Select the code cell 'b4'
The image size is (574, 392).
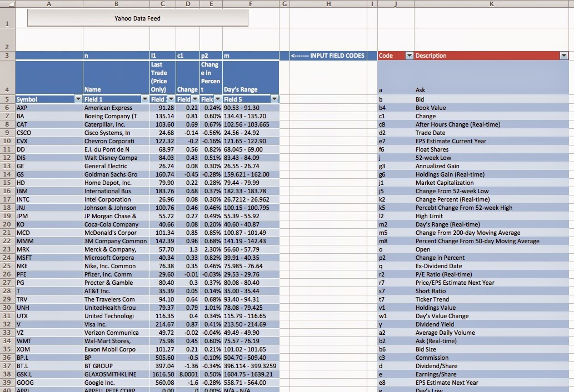(396, 108)
